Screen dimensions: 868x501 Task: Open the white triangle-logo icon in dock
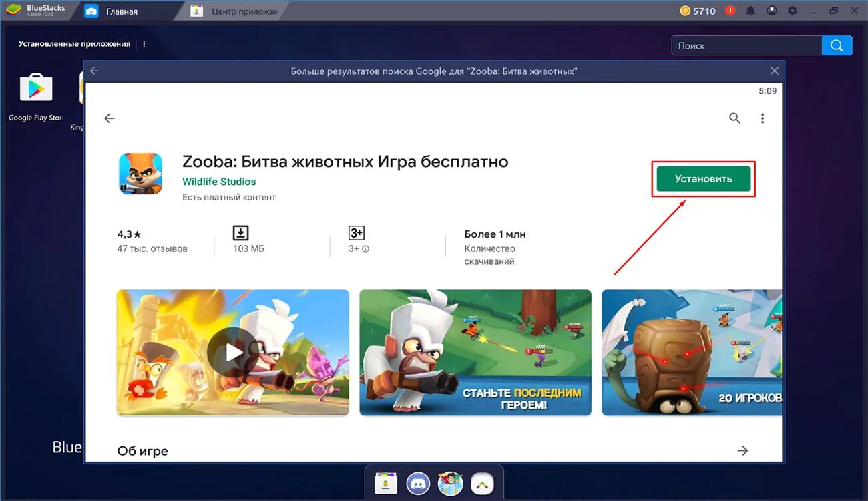[x=482, y=482]
